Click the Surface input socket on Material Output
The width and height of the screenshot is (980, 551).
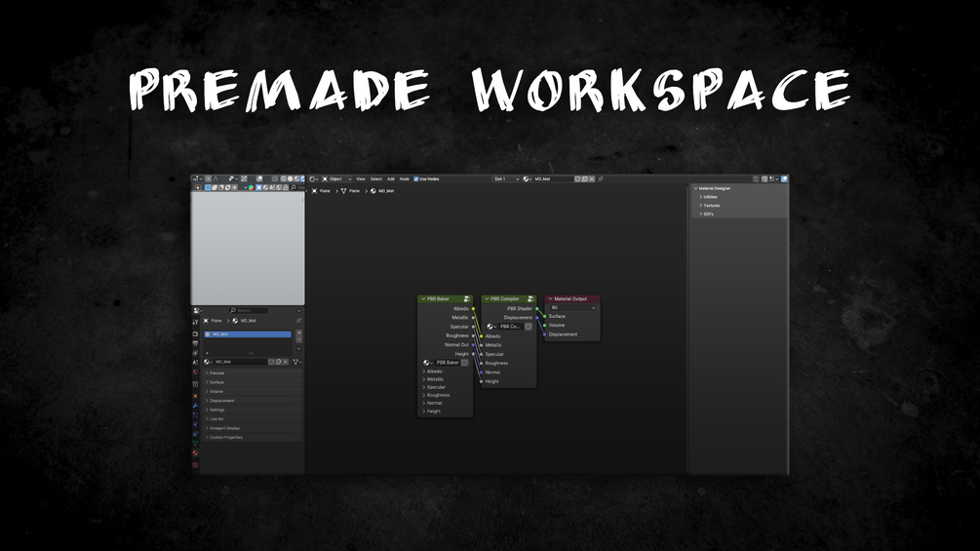coord(544,317)
